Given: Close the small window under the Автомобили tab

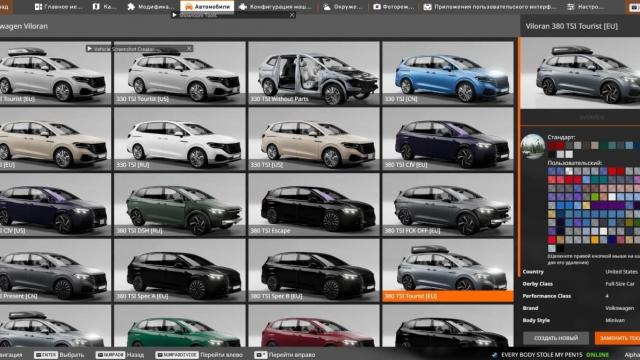Looking at the screenshot, I should point(292,15).
